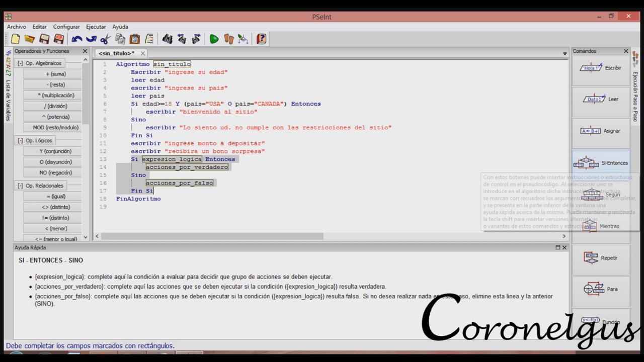Click the operators panel down scroll arrow
644x362 pixels.
coord(86,237)
